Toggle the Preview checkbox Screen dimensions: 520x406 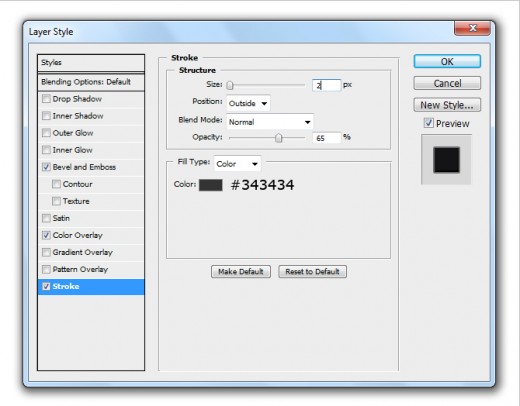point(429,123)
